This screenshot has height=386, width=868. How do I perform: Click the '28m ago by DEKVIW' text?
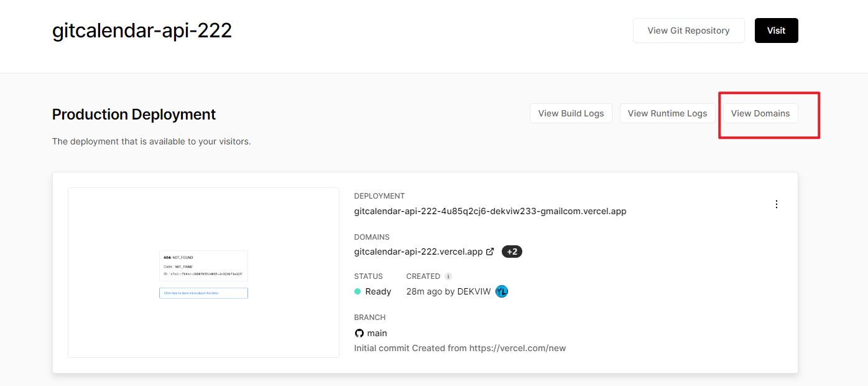[448, 291]
